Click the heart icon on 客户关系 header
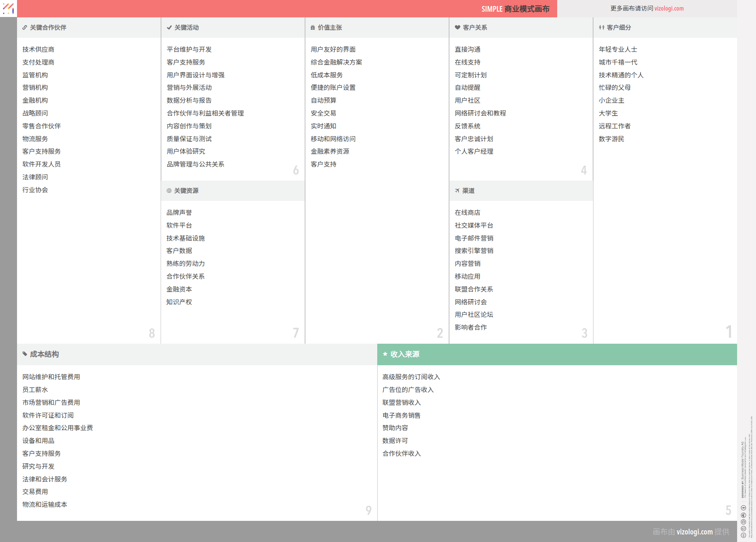Viewport: 756px width, 542px height. (x=457, y=27)
